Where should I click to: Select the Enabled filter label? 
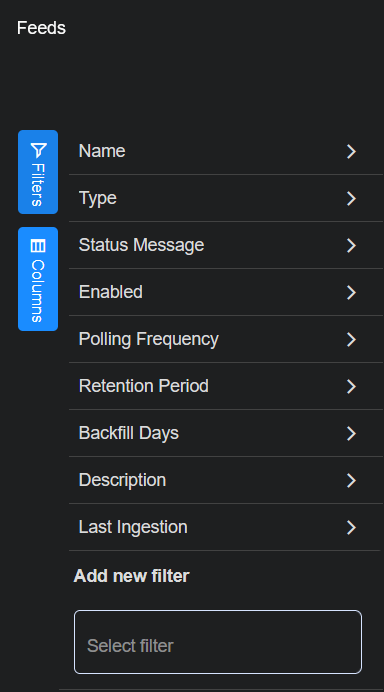[111, 292]
